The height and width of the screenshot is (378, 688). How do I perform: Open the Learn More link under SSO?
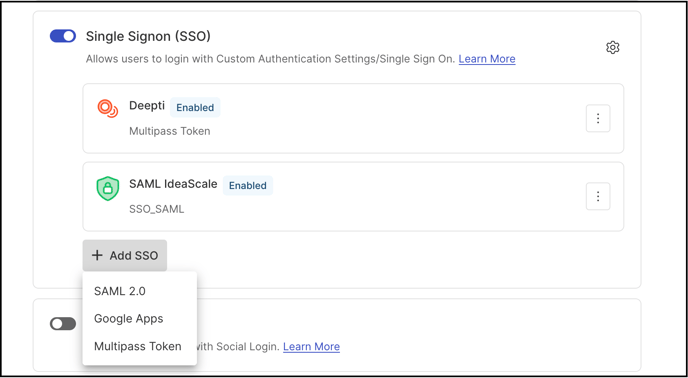click(x=487, y=59)
